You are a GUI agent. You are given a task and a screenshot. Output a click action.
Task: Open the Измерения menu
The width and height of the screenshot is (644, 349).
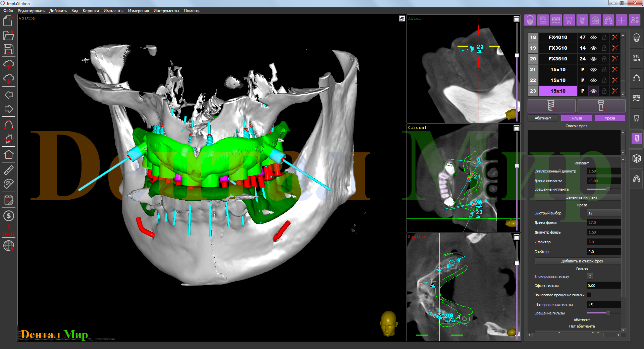click(x=139, y=11)
